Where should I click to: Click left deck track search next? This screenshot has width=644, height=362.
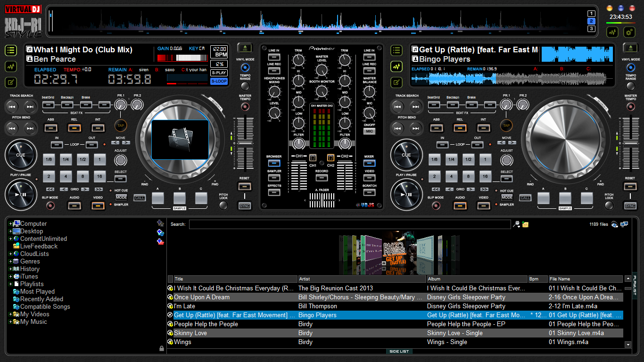30,107
